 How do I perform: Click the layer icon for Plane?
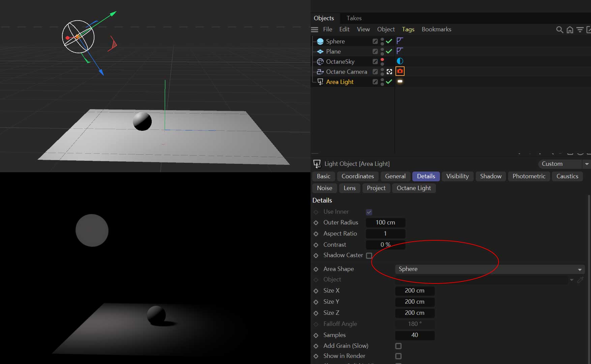375,52
